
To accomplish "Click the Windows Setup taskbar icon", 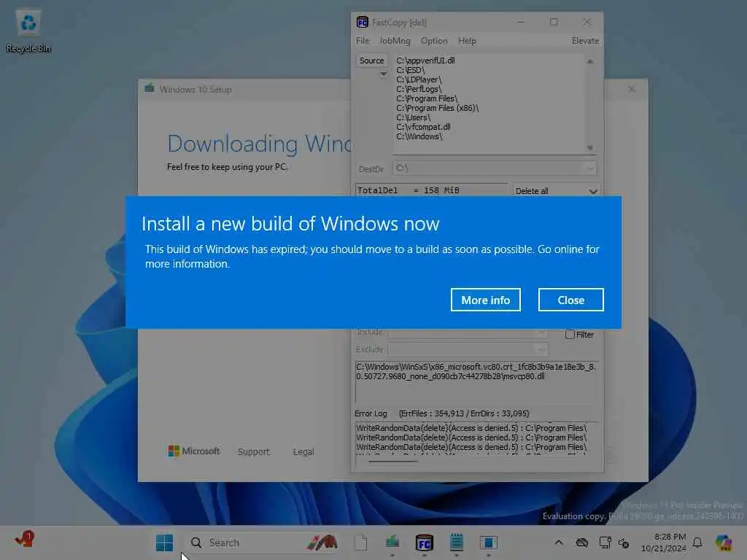I will tap(392, 542).
